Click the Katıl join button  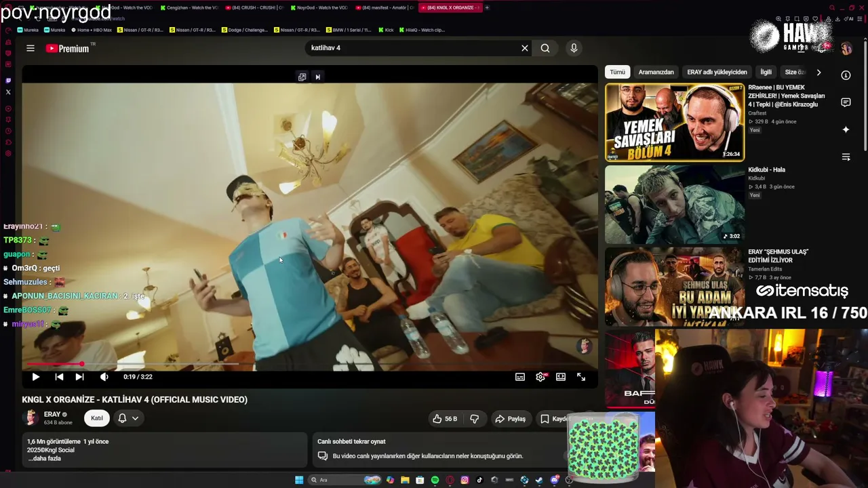[97, 418]
